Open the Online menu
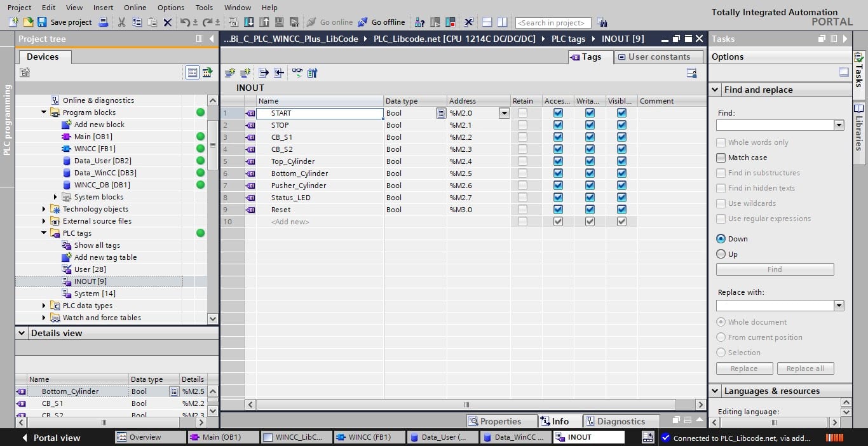The image size is (868, 446). tap(135, 8)
